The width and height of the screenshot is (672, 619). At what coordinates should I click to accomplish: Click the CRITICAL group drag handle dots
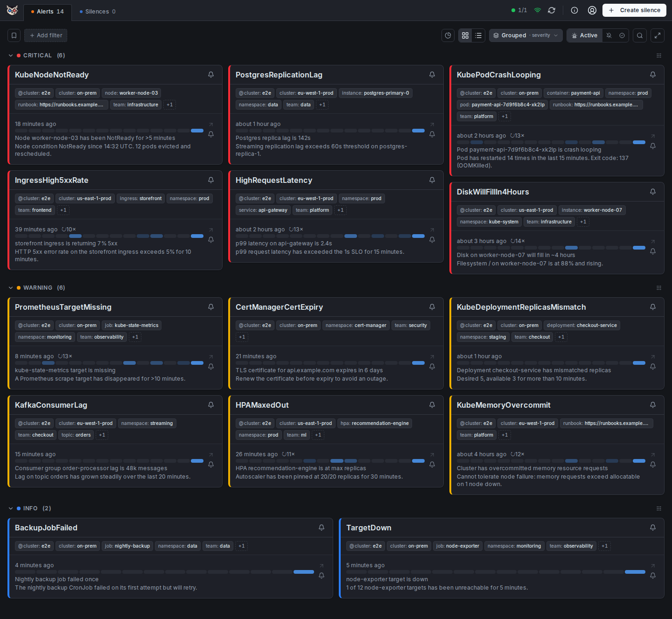[x=659, y=56]
